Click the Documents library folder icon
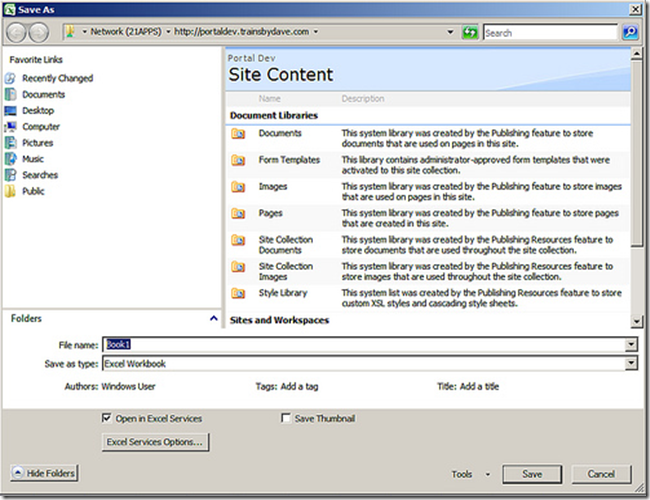Screen dimensions: 650x500 tap(238, 133)
